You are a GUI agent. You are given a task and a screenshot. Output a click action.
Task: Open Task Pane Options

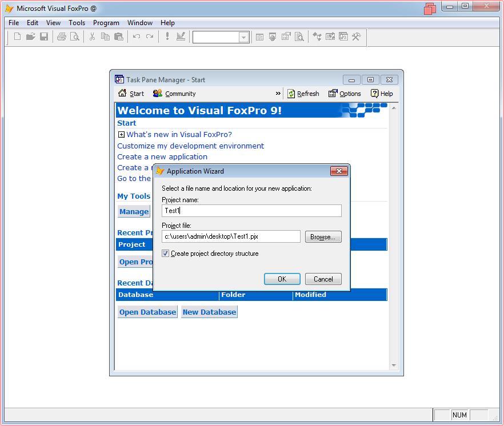345,94
